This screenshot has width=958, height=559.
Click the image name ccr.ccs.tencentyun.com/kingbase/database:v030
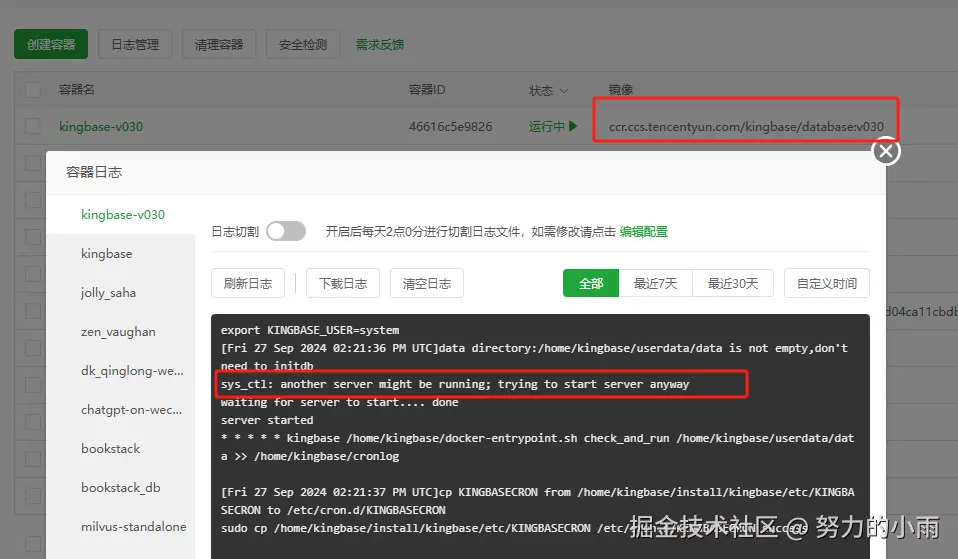coord(746,126)
